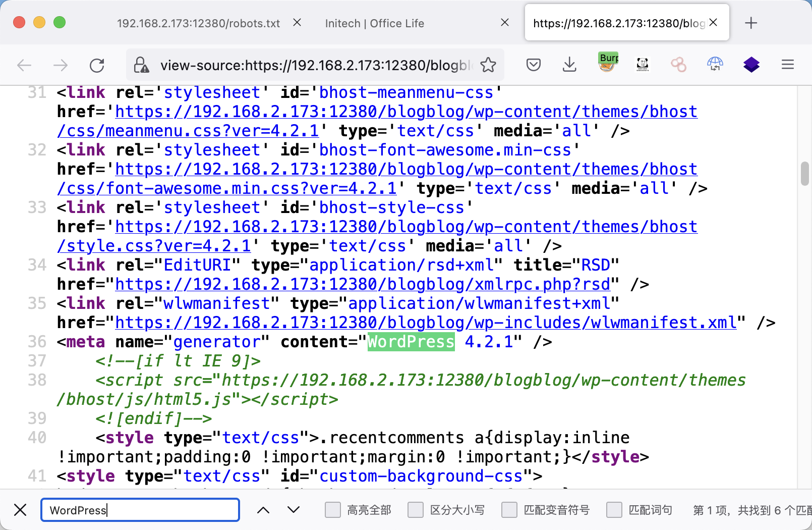
Task: Jump to previous match with up chevron
Action: (263, 510)
